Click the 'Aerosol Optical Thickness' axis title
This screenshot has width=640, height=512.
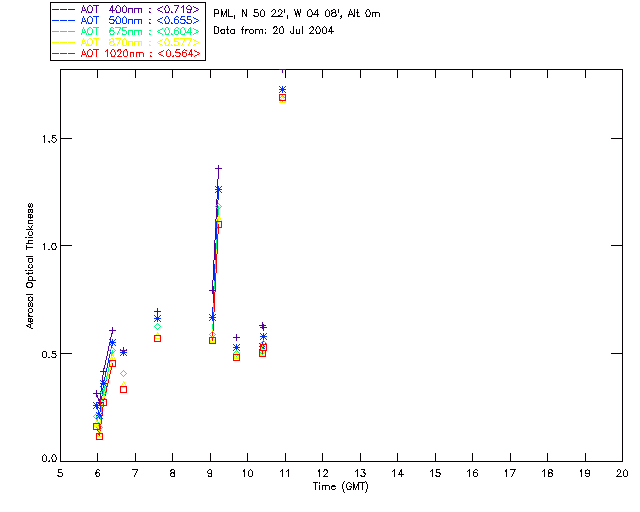coord(30,266)
